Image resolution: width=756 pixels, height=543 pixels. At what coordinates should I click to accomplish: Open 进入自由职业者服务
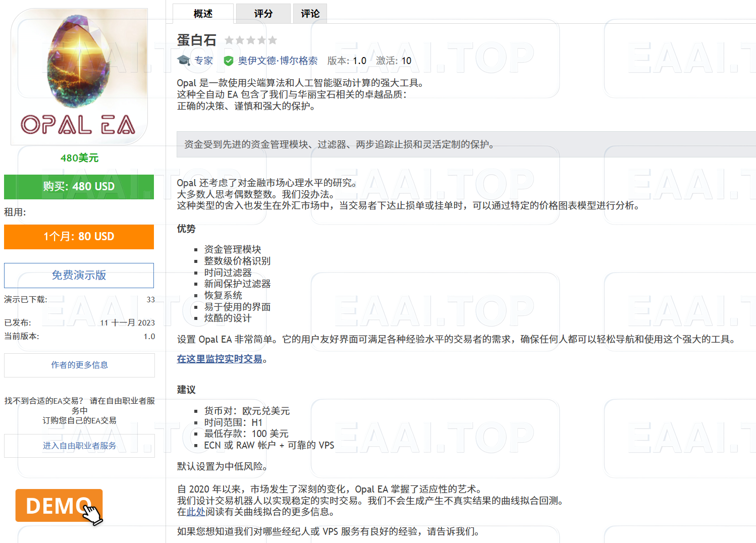pyautogui.click(x=79, y=446)
